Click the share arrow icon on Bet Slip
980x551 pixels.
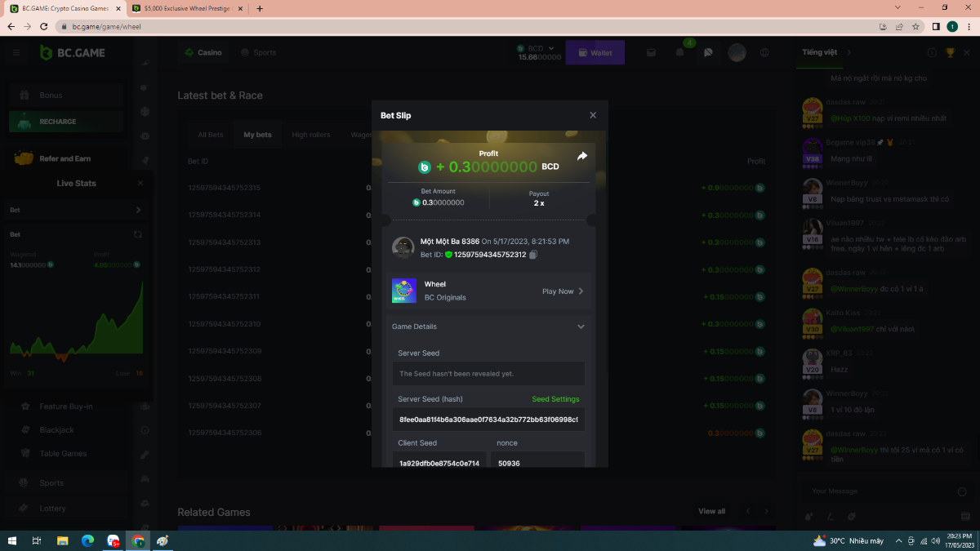coord(581,156)
